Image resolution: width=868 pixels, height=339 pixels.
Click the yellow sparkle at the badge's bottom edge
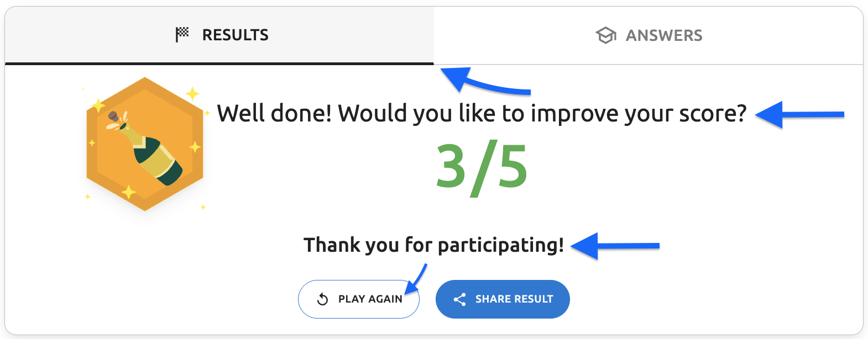point(128,192)
